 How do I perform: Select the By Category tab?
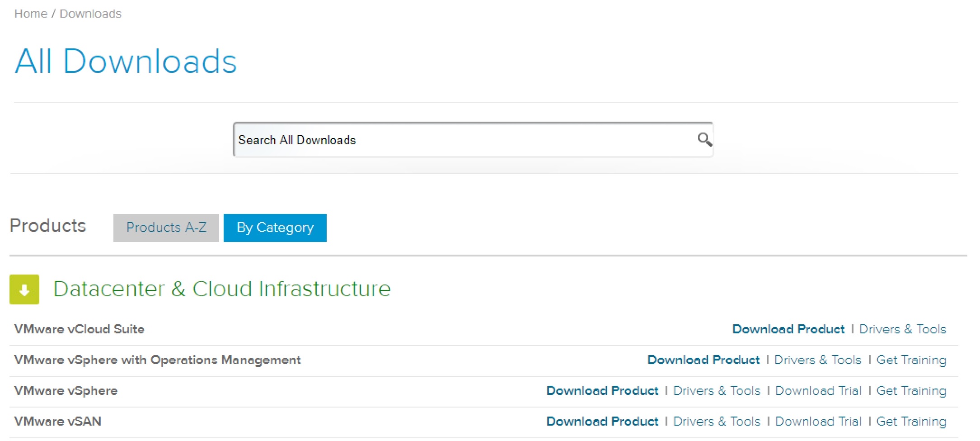click(275, 228)
